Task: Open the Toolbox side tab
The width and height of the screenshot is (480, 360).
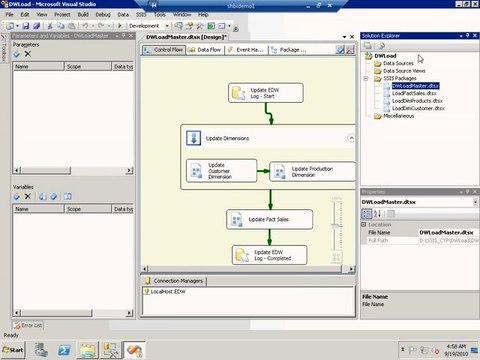Action: coord(4,48)
